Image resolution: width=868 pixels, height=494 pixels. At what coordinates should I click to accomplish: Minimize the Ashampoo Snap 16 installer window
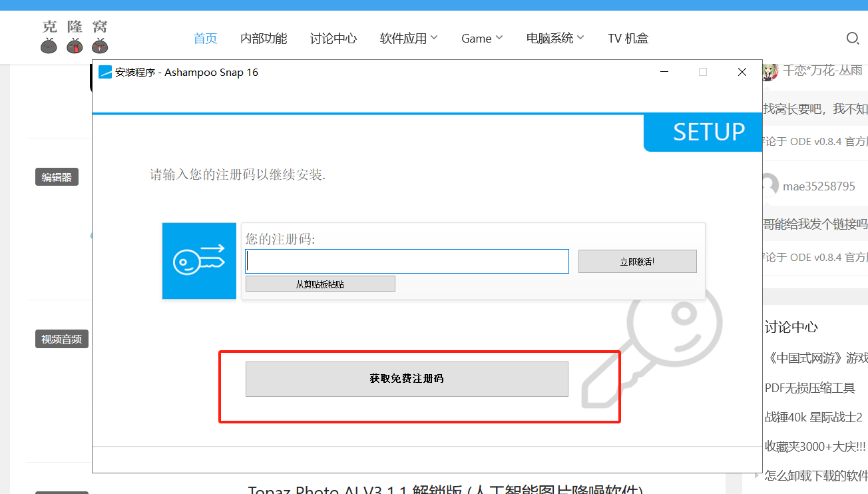(664, 72)
